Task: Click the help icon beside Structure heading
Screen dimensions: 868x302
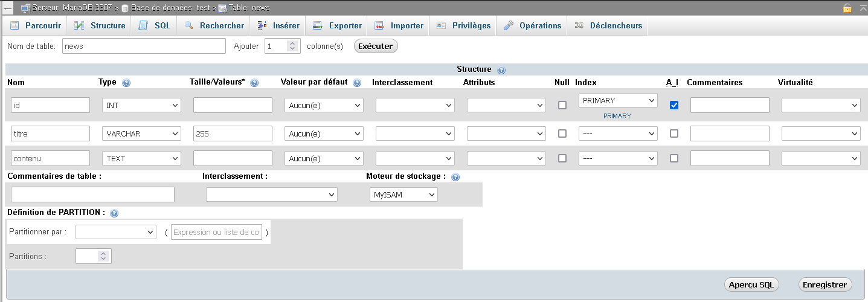Action: point(501,70)
